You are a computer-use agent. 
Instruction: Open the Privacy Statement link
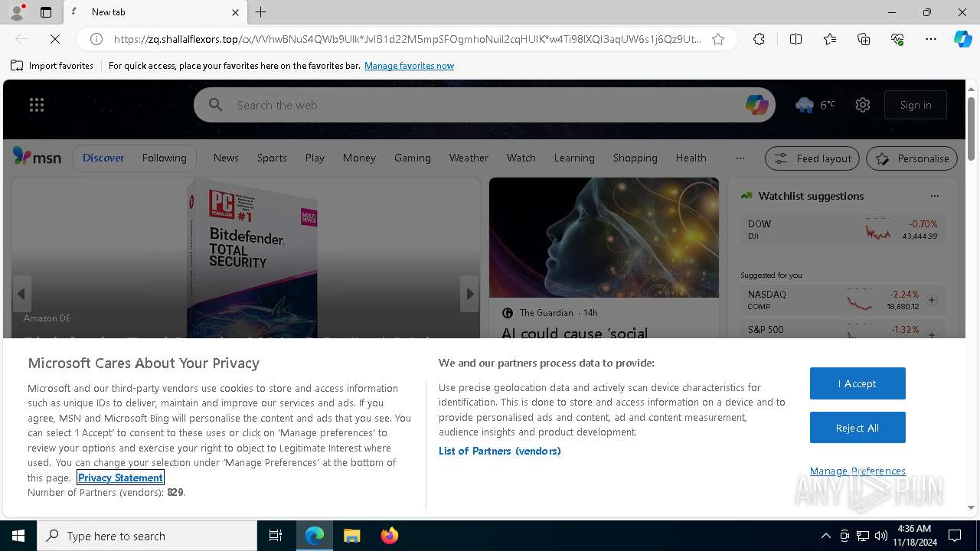[120, 478]
